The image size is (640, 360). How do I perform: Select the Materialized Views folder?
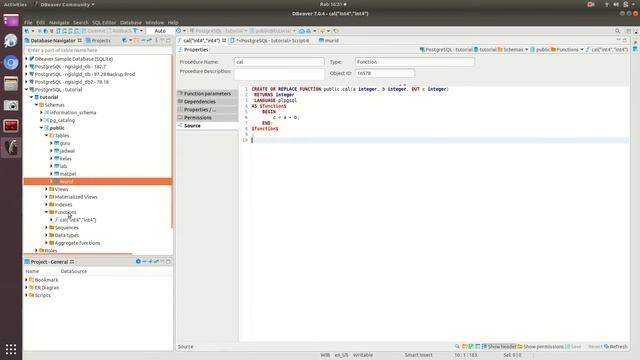coord(76,197)
